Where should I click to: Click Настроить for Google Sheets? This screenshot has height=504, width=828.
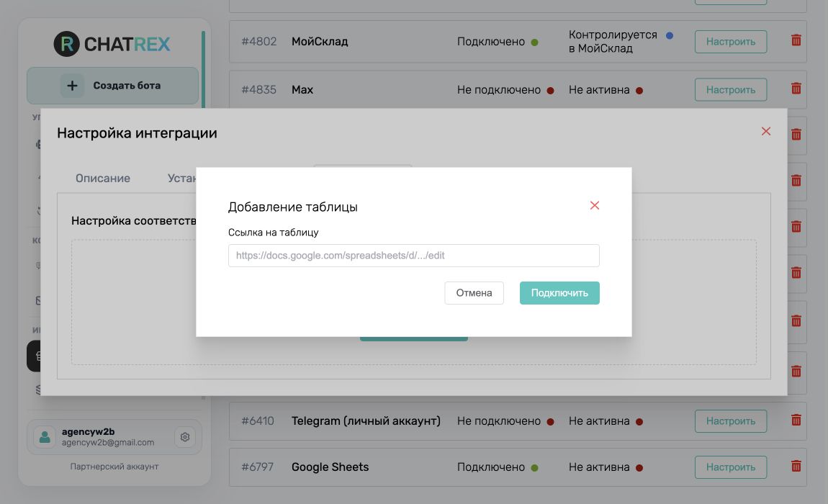(730, 467)
